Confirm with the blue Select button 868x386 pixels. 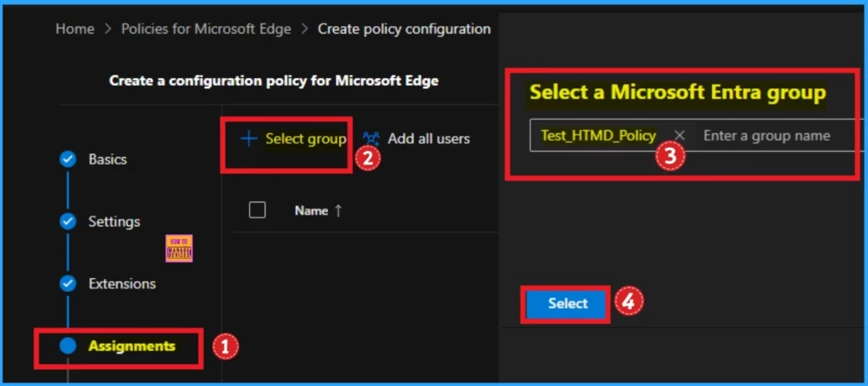point(567,304)
